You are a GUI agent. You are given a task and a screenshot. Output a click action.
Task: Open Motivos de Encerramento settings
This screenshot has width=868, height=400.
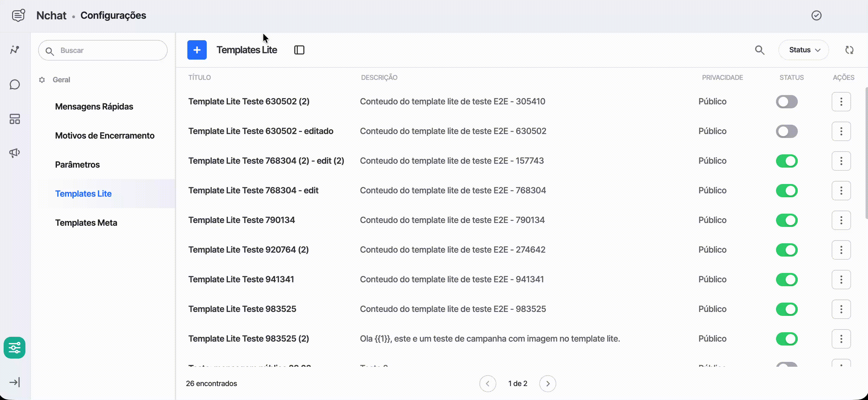[x=105, y=136]
